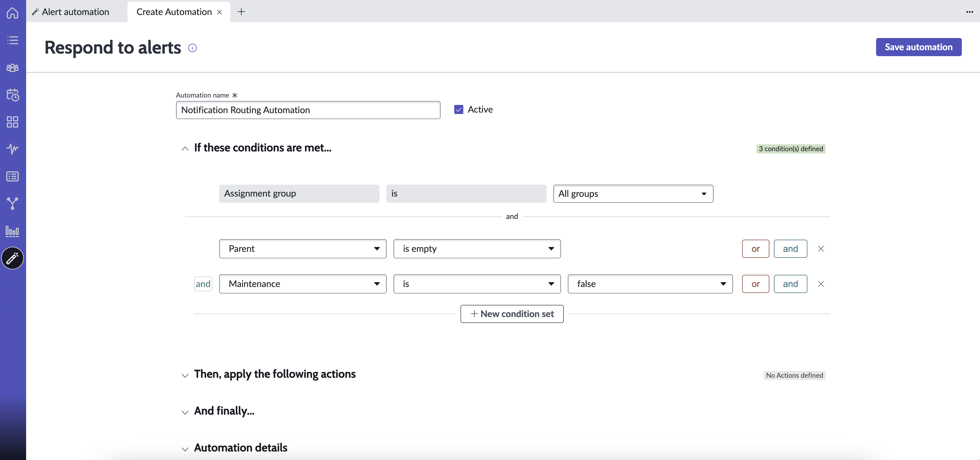Viewport: 980px width, 460px height.
Task: Remove the Parent condition row
Action: (x=821, y=249)
